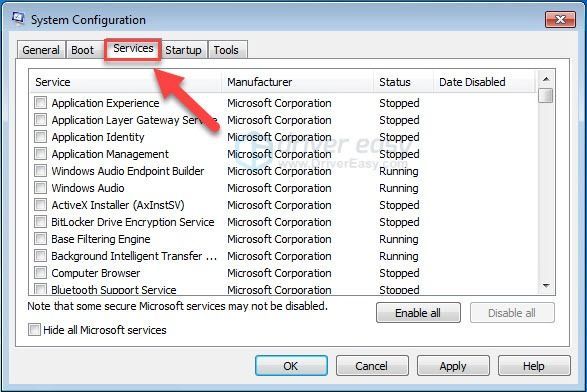Click the System Configuration title bar icon
The image size is (587, 392).
click(18, 18)
